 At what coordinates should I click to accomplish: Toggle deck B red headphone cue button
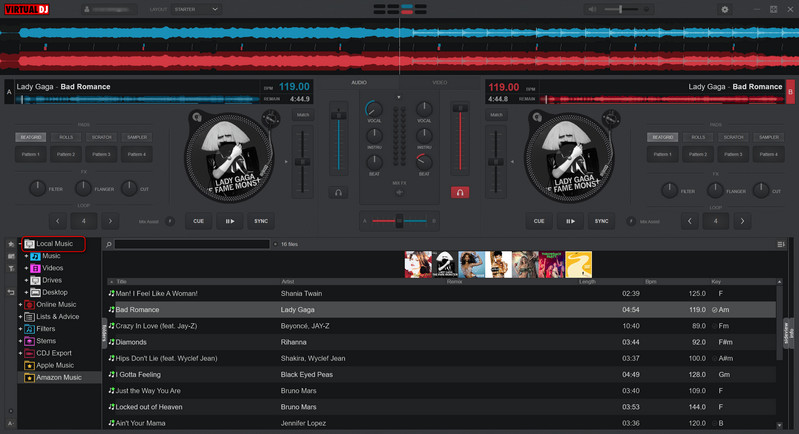click(460, 193)
